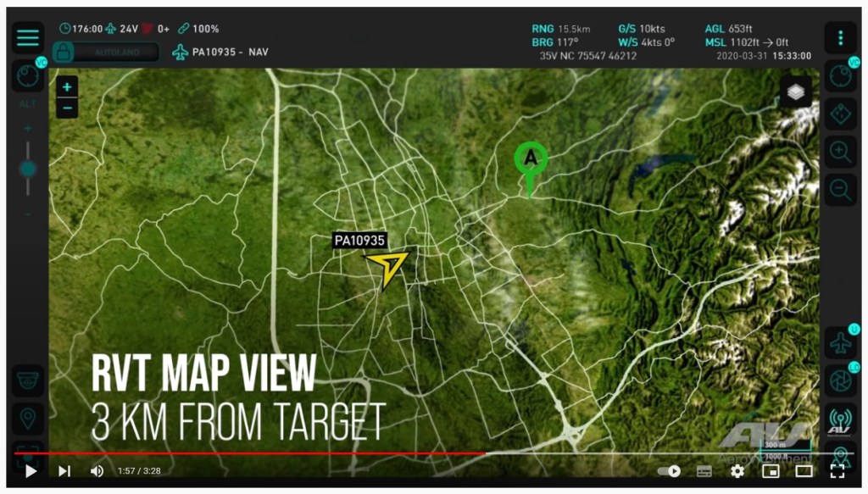This screenshot has width=868, height=494.
Task: Select the green waypoint A marker
Action: (531, 158)
